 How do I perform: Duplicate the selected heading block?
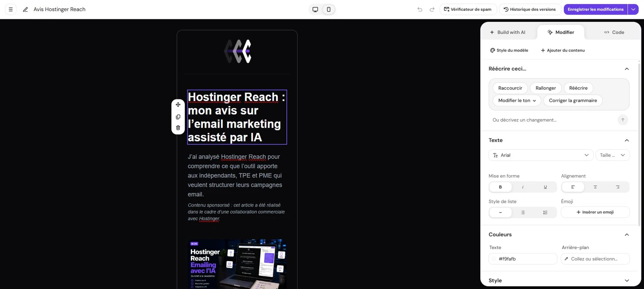click(x=178, y=117)
